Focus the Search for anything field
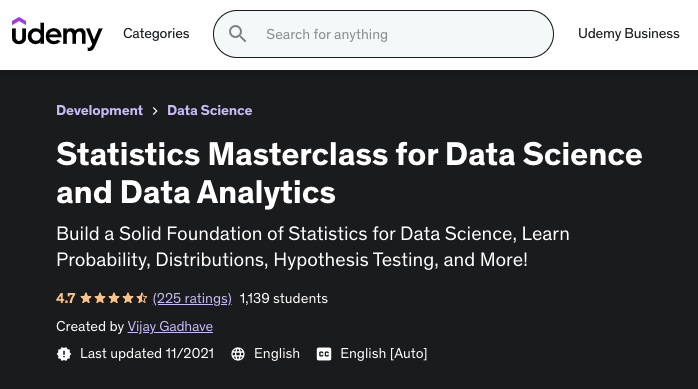 383,34
